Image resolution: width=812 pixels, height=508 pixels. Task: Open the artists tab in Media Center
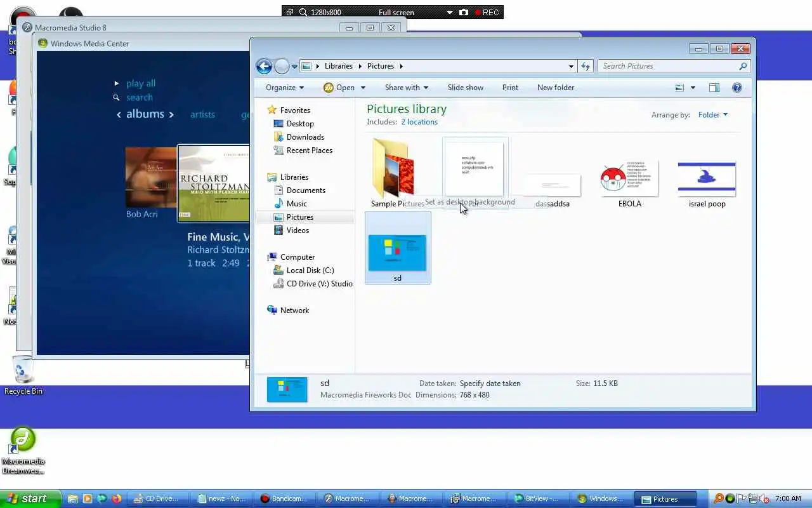coord(202,114)
